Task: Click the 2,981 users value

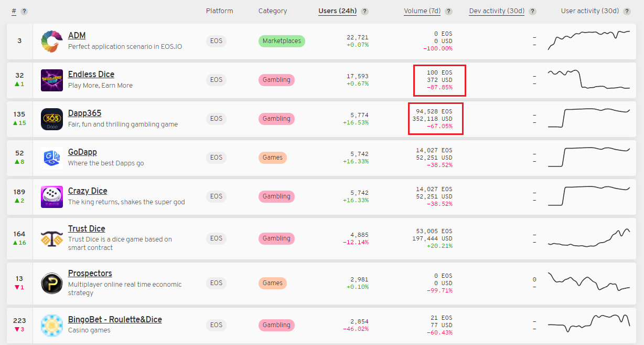Action: pyautogui.click(x=359, y=279)
